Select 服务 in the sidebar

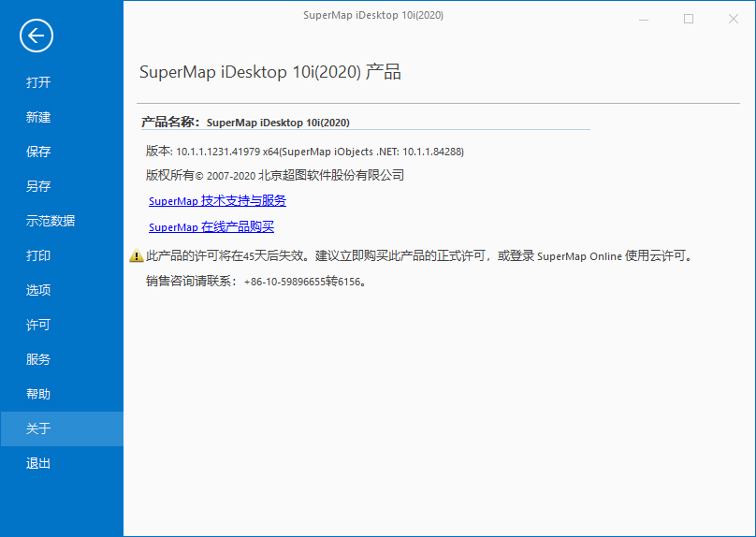click(x=38, y=359)
